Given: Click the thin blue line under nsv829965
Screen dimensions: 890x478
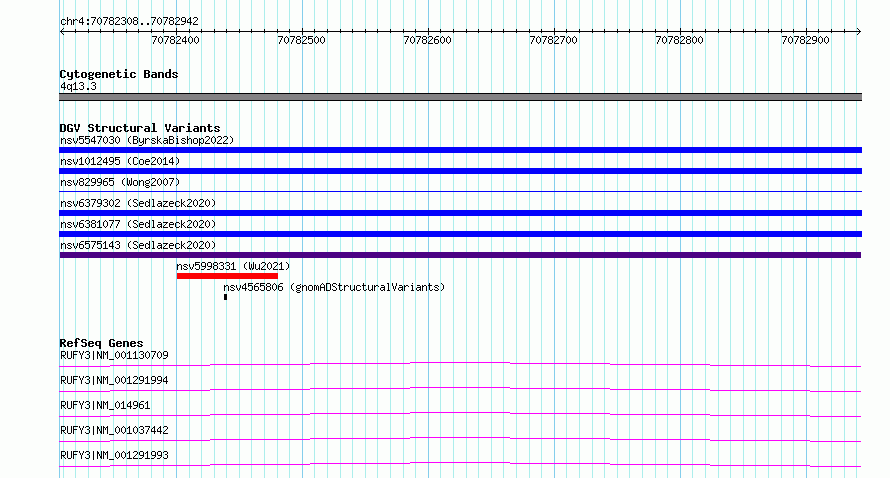Looking at the screenshot, I should click(460, 191).
